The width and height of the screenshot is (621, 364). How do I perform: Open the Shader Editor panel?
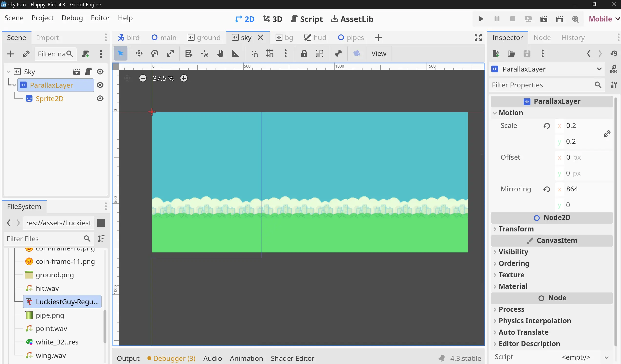[x=292, y=358]
